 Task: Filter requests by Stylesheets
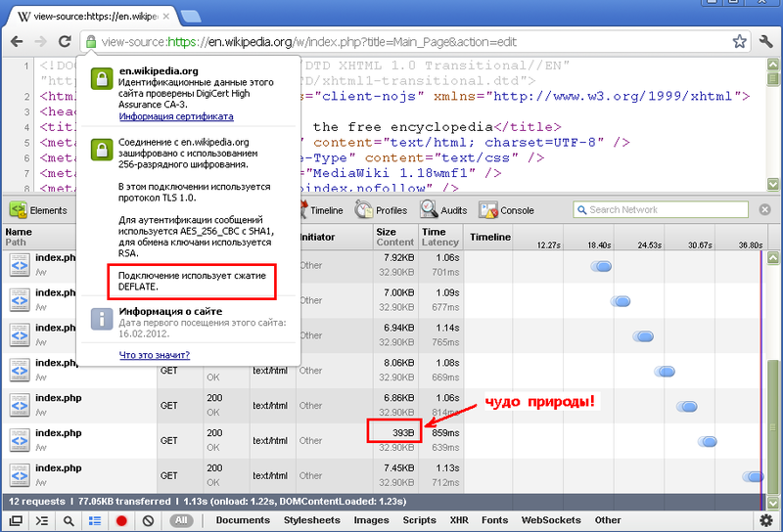tap(311, 520)
